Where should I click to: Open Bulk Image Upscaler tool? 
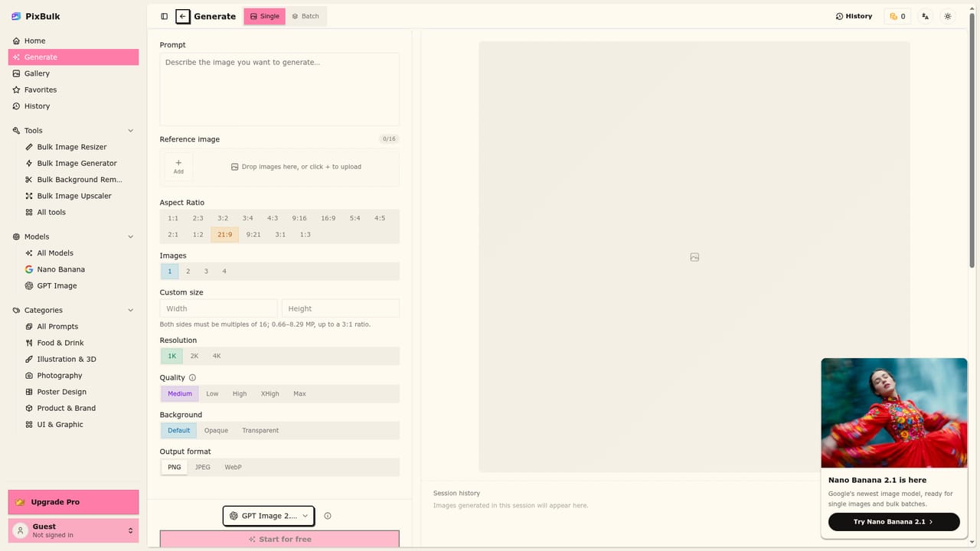(73, 196)
